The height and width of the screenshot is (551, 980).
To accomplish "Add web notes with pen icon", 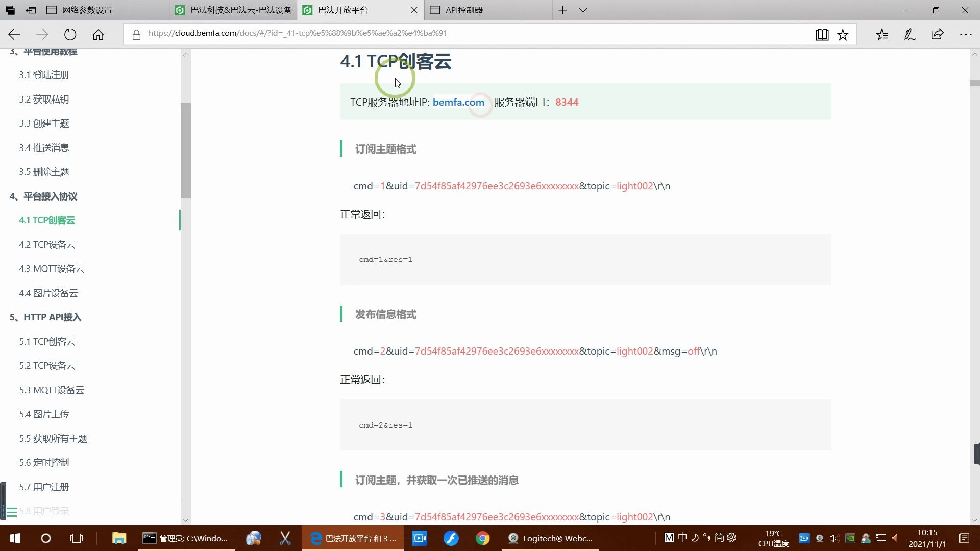I will 910,34.
